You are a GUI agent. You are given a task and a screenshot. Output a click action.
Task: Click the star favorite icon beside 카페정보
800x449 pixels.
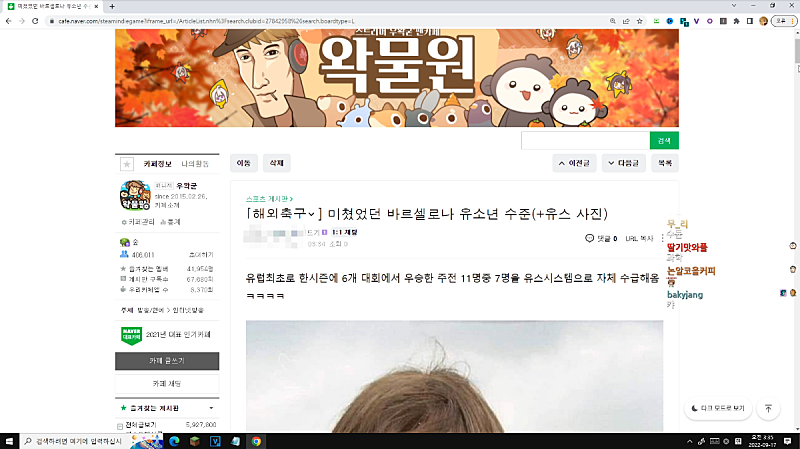pos(127,164)
